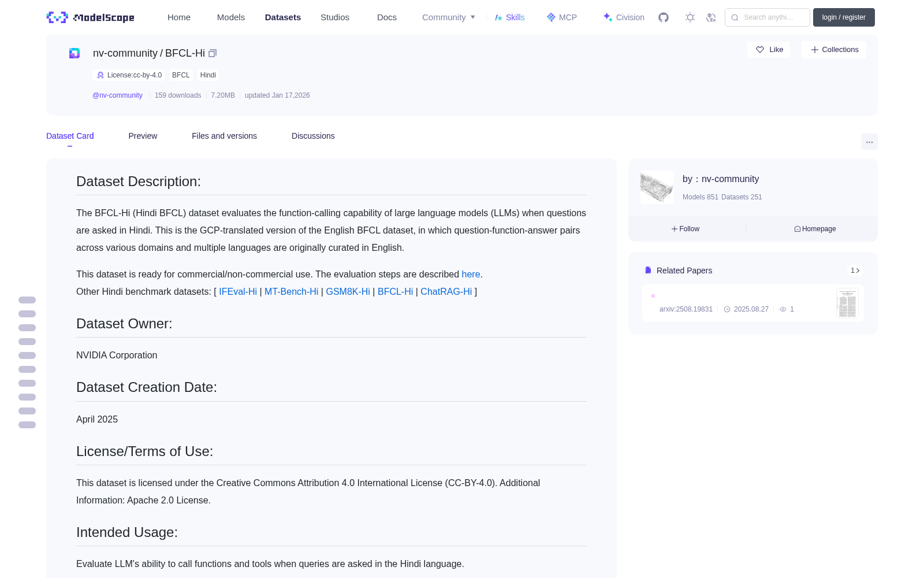Click 'Datasets 251' in the owner card
This screenshot has height=578, width=924.
pyautogui.click(x=742, y=197)
